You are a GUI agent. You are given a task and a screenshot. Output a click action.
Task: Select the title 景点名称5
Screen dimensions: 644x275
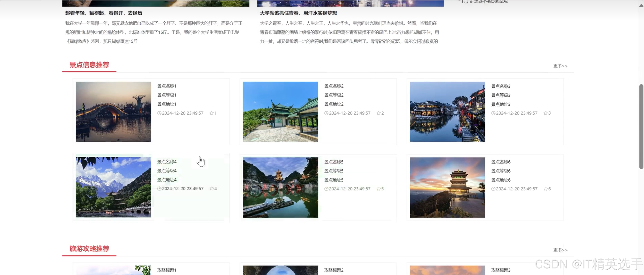334,162
